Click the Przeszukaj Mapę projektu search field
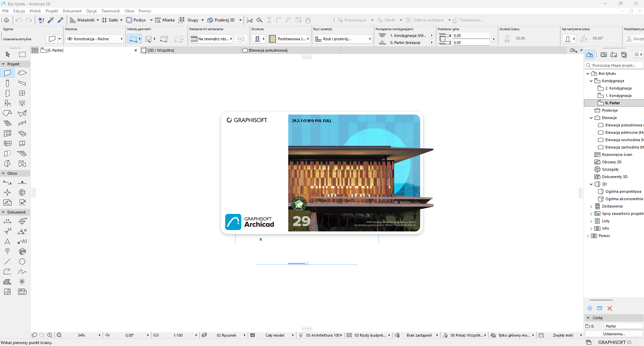644x346 pixels. tap(614, 65)
